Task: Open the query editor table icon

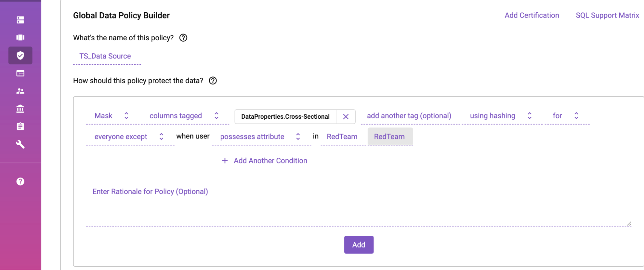Action: [20, 74]
